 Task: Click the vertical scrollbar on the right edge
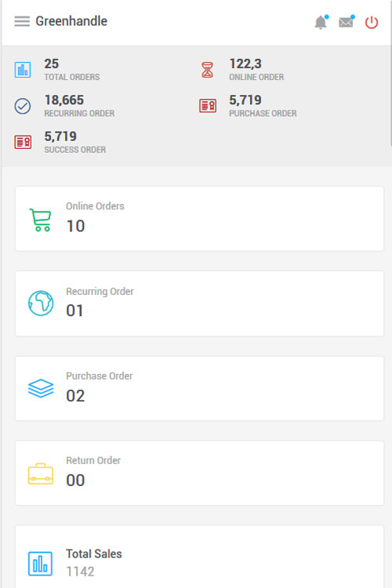tap(390, 73)
